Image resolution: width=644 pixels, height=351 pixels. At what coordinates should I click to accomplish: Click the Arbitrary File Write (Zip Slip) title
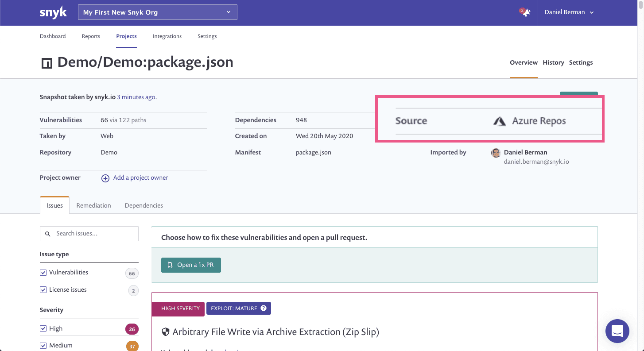(x=275, y=332)
